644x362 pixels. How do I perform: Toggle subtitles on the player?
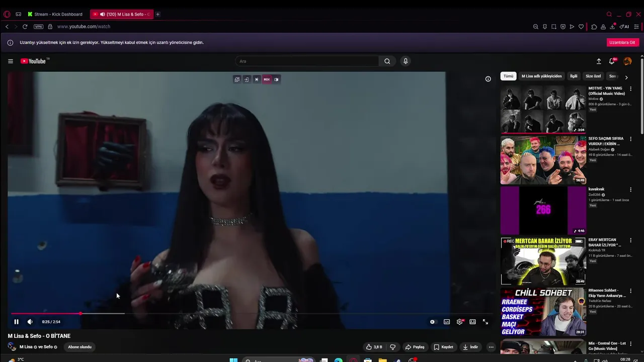[447, 322]
